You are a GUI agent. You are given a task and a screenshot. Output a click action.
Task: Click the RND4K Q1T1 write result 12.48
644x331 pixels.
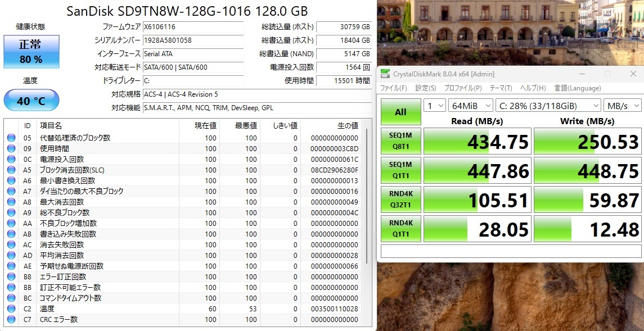pos(588,229)
